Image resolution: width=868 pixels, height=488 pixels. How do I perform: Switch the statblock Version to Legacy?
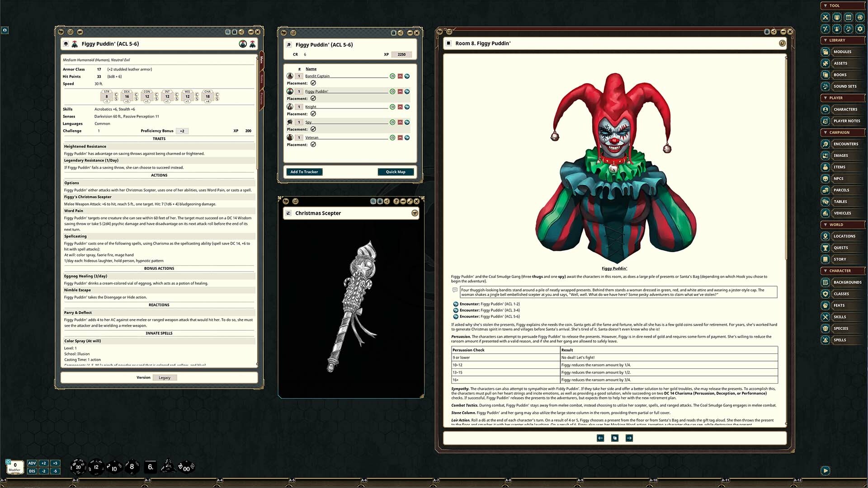(x=165, y=377)
